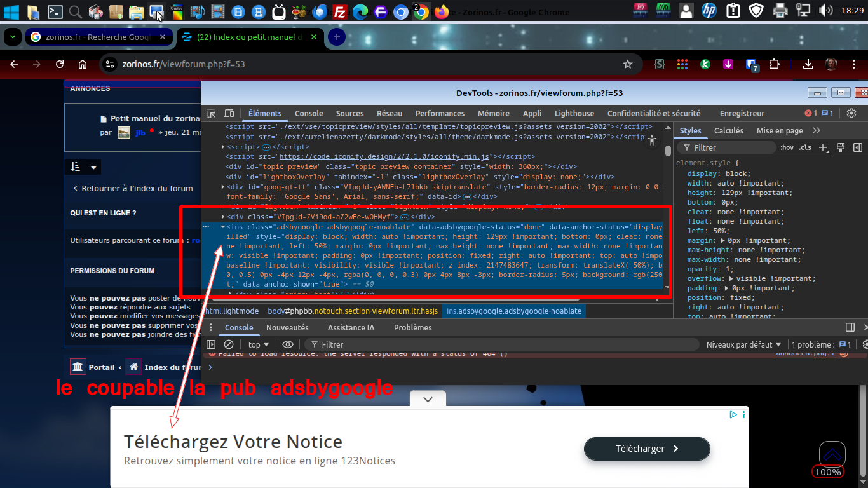This screenshot has height=488, width=868.
Task: Open DevTools settings gear
Action: coord(851,113)
